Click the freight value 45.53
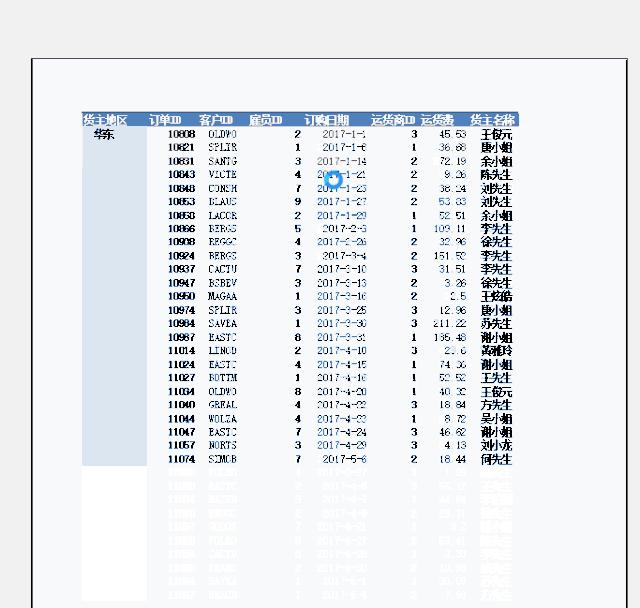Image resolution: width=640 pixels, height=608 pixels. 453,134
